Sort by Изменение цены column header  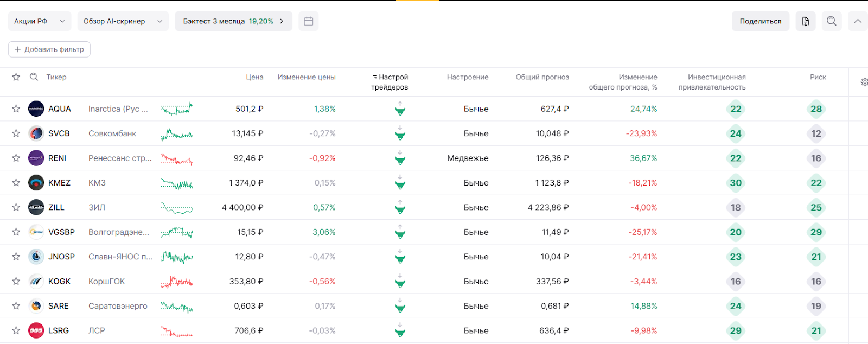(x=307, y=77)
